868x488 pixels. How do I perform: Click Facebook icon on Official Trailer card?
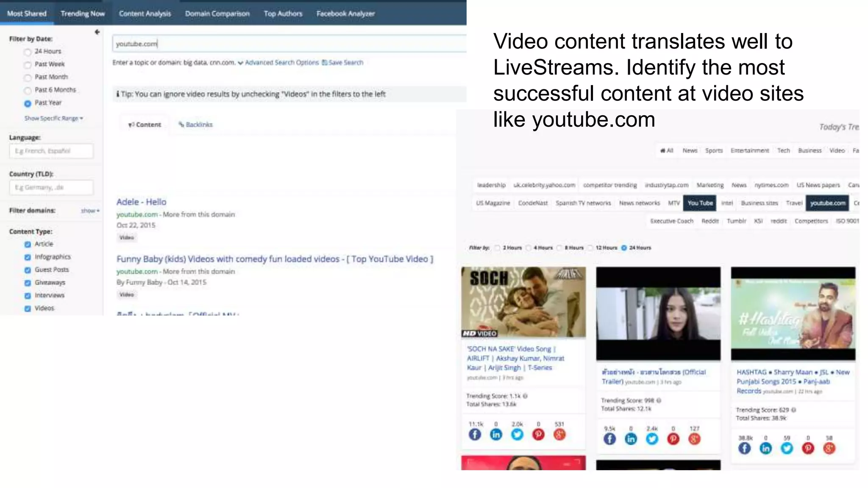click(x=609, y=439)
